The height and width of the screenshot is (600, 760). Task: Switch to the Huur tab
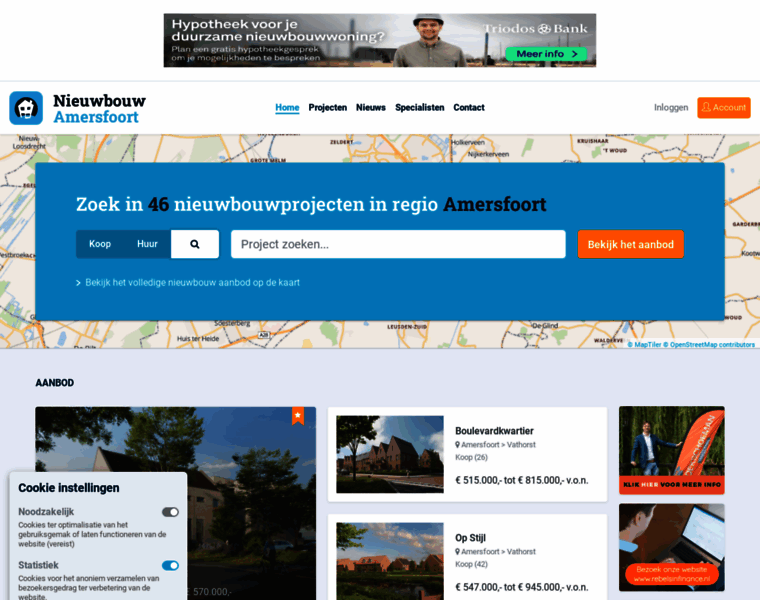coord(147,244)
